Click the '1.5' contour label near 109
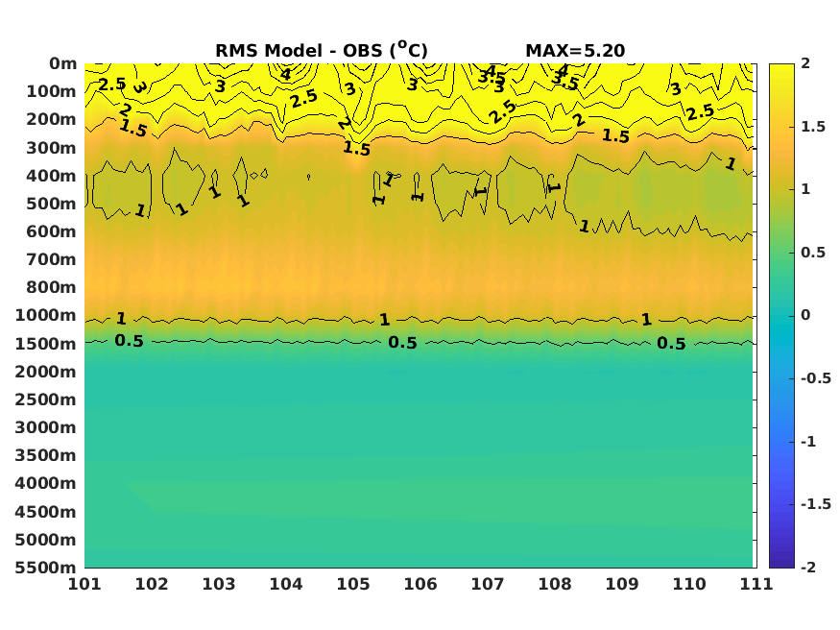This screenshot has height=630, width=840. (615, 136)
